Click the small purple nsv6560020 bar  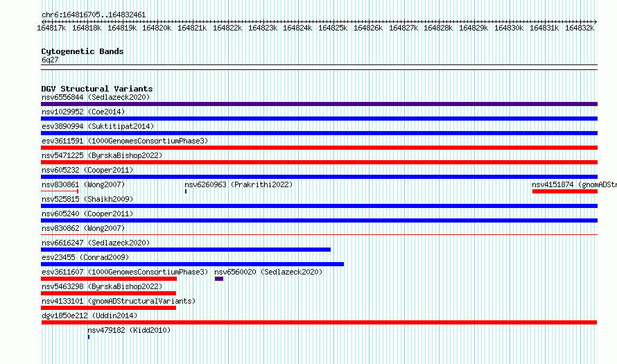(x=219, y=279)
